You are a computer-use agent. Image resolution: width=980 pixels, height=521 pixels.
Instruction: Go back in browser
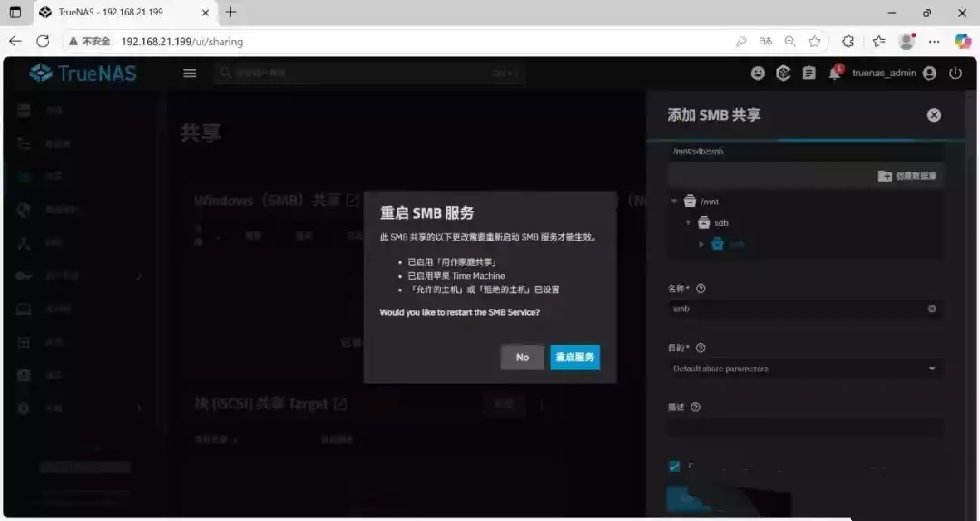pyautogui.click(x=15, y=41)
